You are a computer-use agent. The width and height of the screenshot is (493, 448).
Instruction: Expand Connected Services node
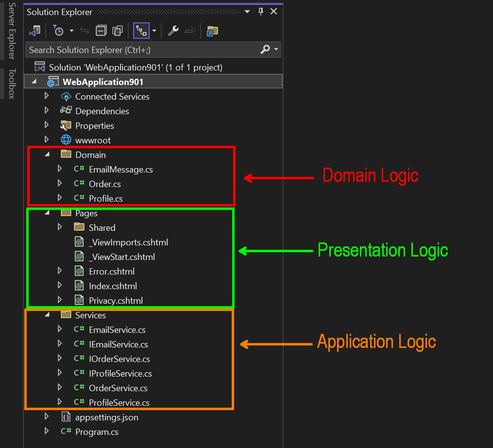click(47, 96)
